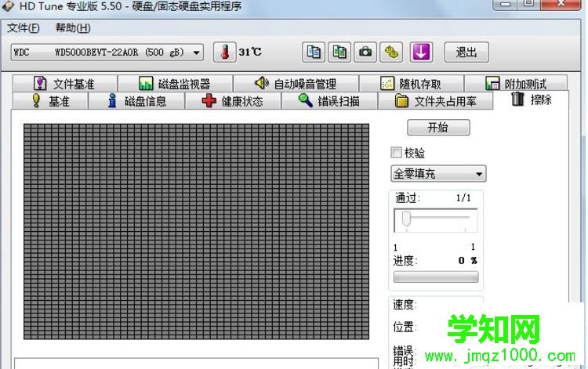
Task: Click the 退出 button
Action: [466, 52]
